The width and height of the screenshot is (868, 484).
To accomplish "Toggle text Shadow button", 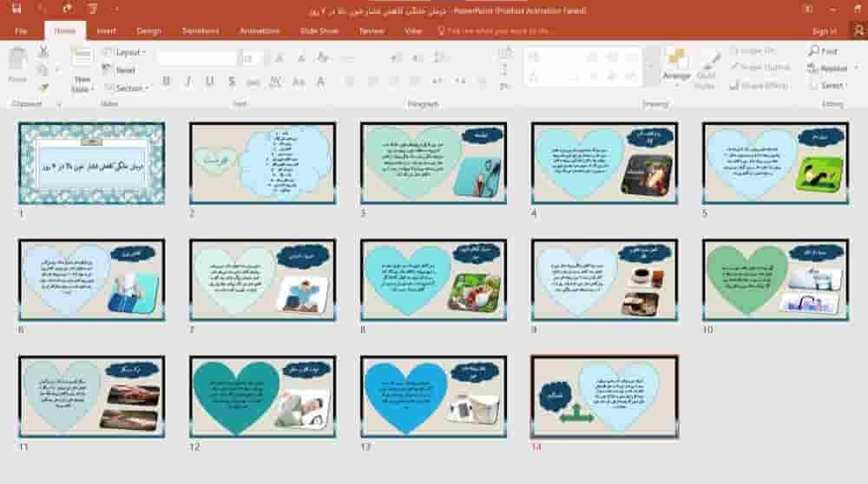I will (x=232, y=82).
